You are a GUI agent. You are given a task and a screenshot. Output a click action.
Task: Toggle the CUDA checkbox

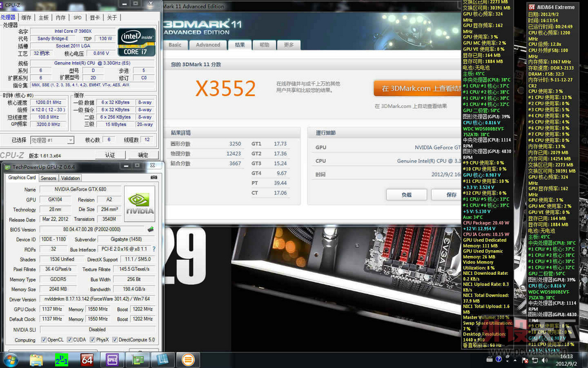[69, 339]
